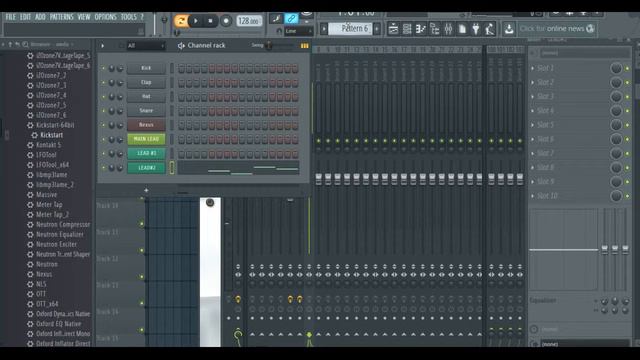Start playback with the play button
The width and height of the screenshot is (640, 360).
(x=196, y=21)
